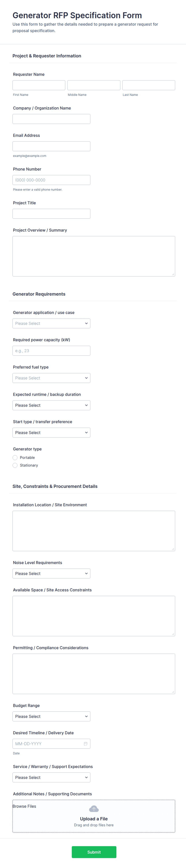
Task: Select the Stationary generator type
Action: 15,465
